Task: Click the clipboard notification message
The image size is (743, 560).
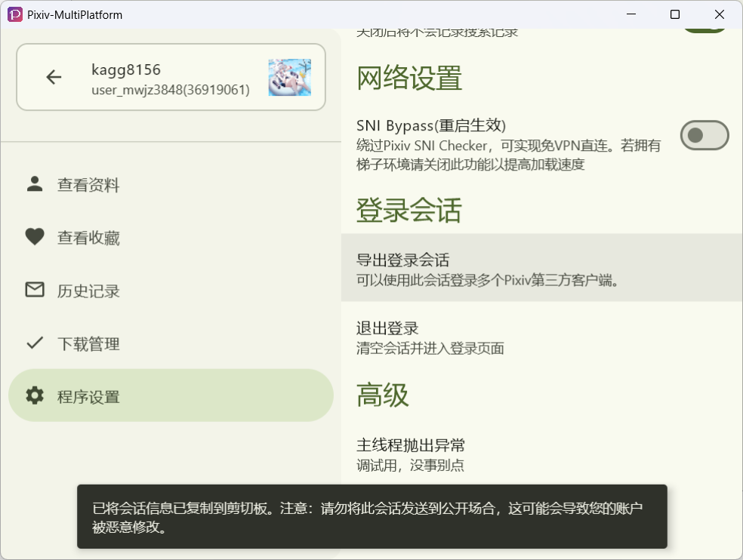Action: point(372,517)
